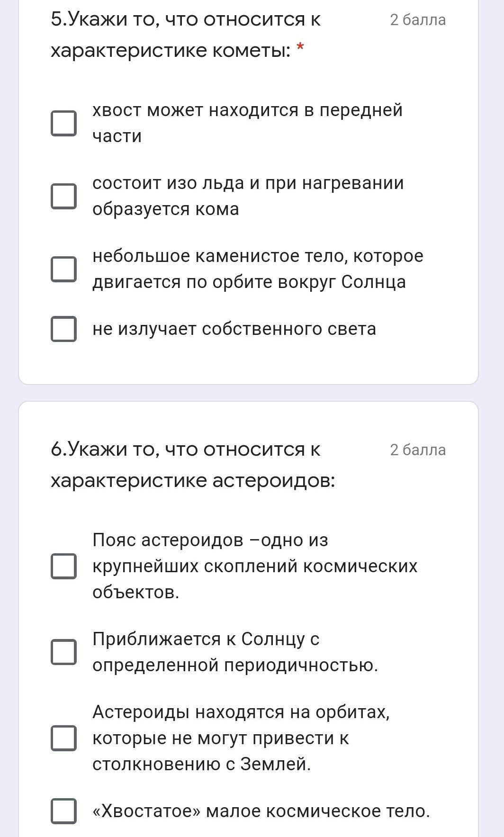Enable the «небольшое каменистое тело» checkbox

coord(63,269)
